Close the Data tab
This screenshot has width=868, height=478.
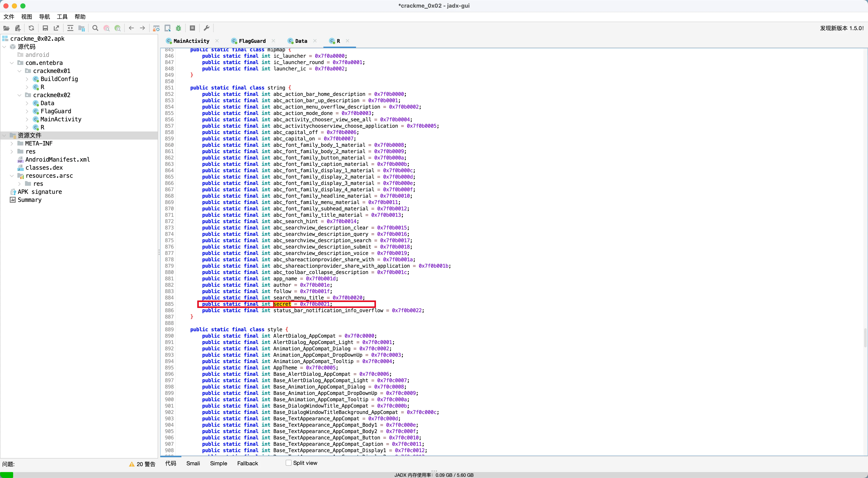point(315,41)
